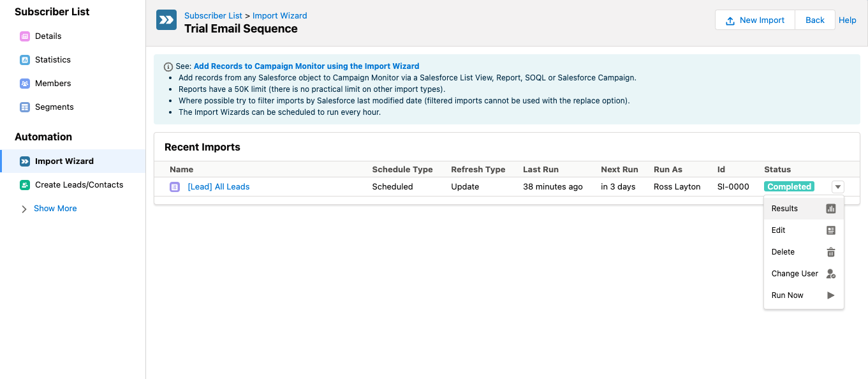Click the Completed status badge
Screen dimensions: 868x379
[x=790, y=187]
